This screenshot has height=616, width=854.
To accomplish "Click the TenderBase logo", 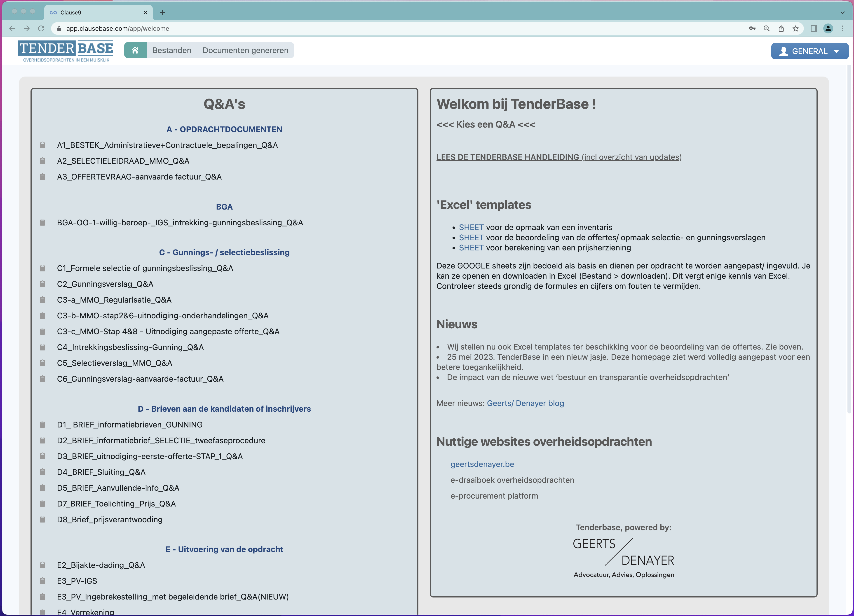I will click(x=66, y=51).
